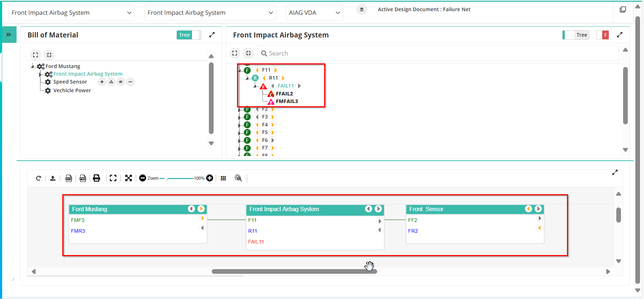Maximize the Bill of Material panel

tap(212, 35)
